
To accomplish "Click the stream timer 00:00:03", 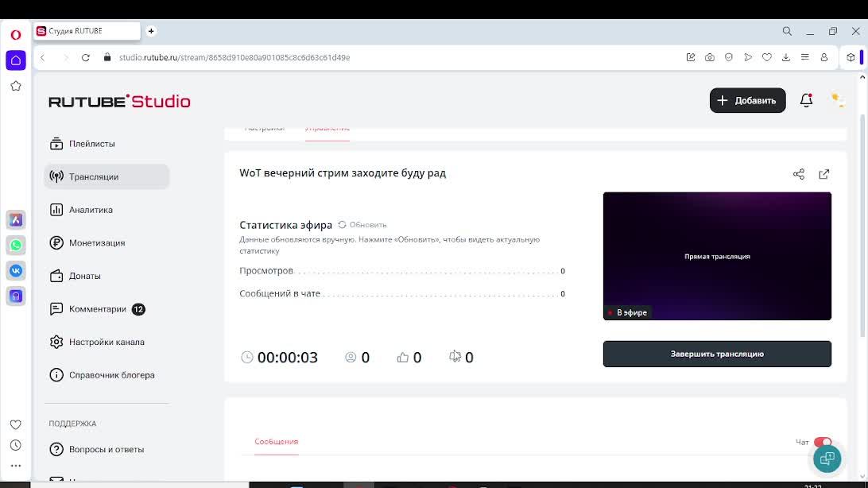I will click(280, 358).
